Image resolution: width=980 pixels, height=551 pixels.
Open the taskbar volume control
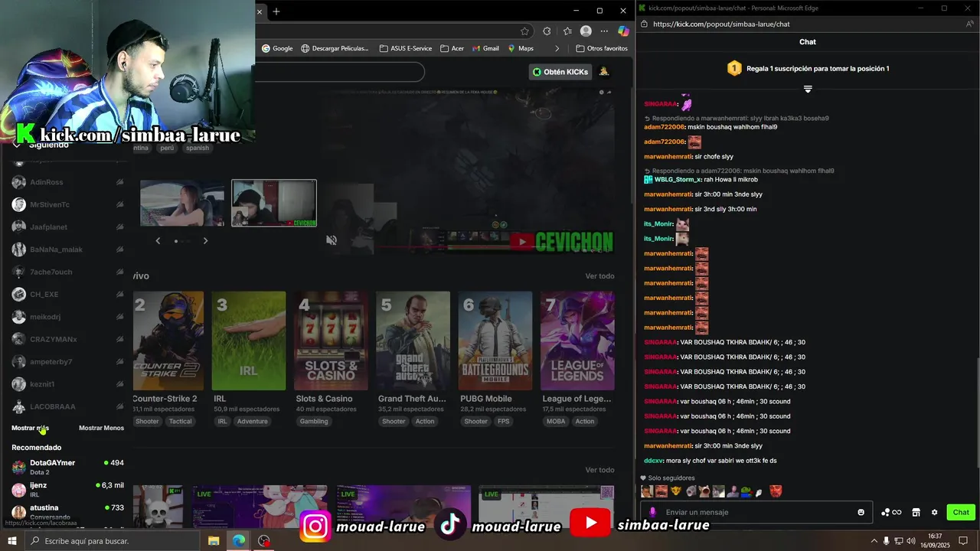pyautogui.click(x=913, y=541)
